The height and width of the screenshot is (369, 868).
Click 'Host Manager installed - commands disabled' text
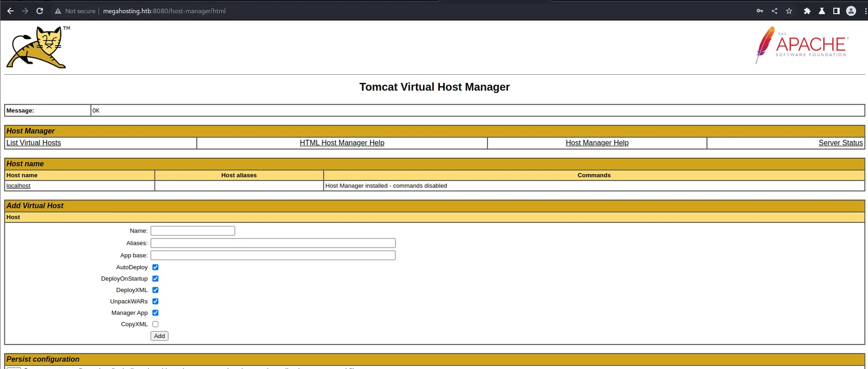coord(386,186)
